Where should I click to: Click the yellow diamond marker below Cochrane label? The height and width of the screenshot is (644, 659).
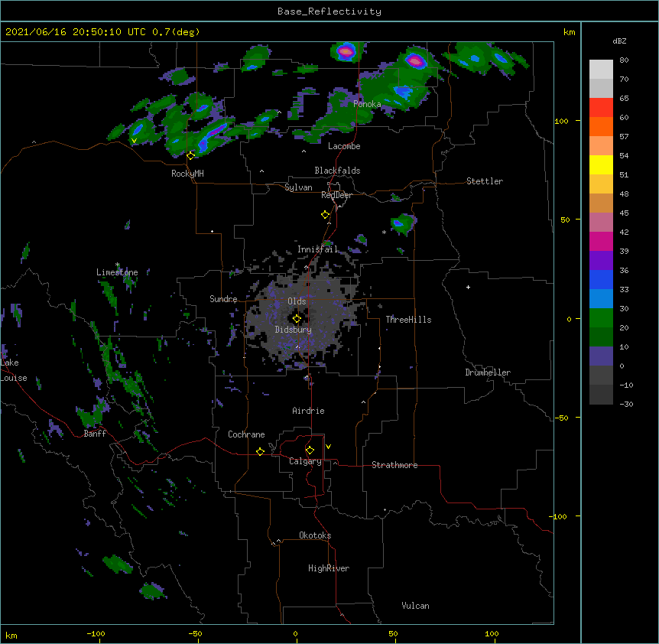coord(260,451)
